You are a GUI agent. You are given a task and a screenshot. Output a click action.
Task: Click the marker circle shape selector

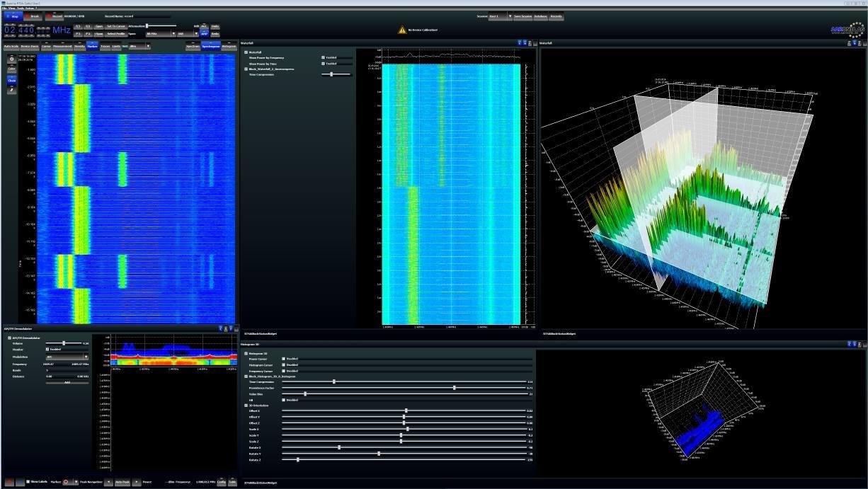click(x=66, y=482)
